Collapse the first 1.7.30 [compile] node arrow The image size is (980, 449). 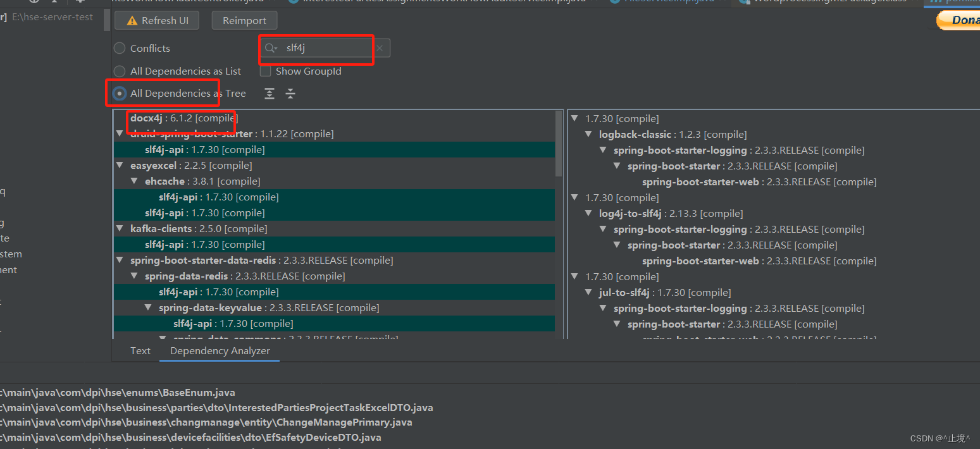[x=574, y=118]
